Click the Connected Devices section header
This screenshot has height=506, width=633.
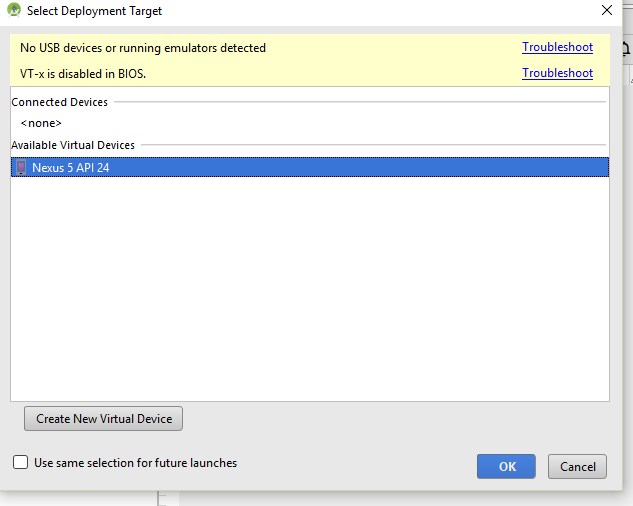click(x=59, y=102)
